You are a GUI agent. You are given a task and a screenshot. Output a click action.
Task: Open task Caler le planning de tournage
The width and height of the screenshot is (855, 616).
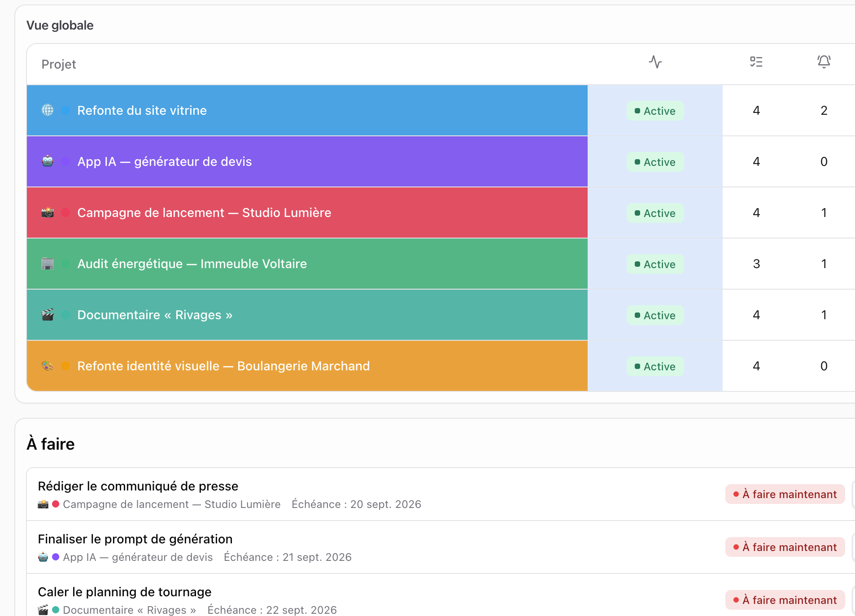(125, 592)
